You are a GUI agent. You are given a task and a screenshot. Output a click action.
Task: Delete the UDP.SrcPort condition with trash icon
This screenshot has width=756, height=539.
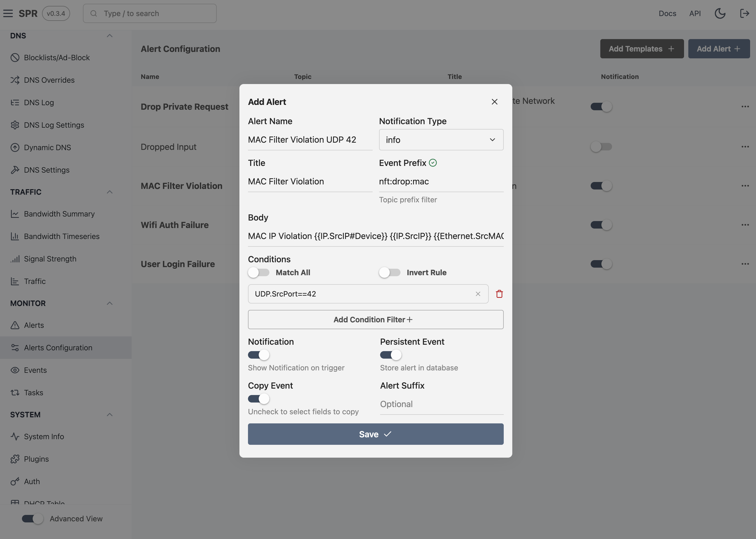(499, 294)
